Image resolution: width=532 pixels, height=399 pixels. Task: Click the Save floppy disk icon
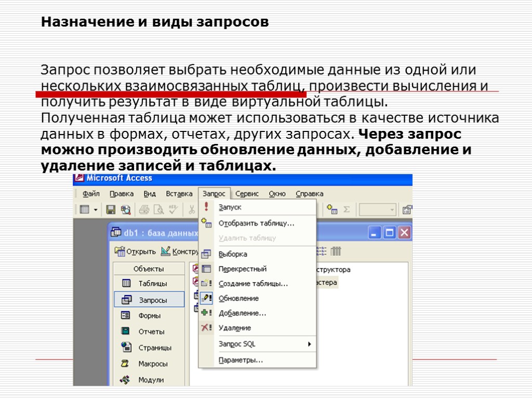(x=111, y=210)
